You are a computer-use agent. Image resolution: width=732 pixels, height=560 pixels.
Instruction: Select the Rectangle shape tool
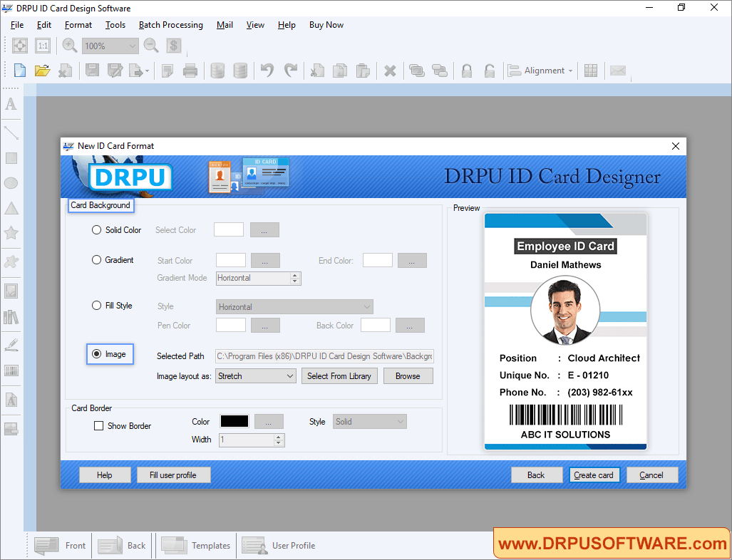[11, 158]
